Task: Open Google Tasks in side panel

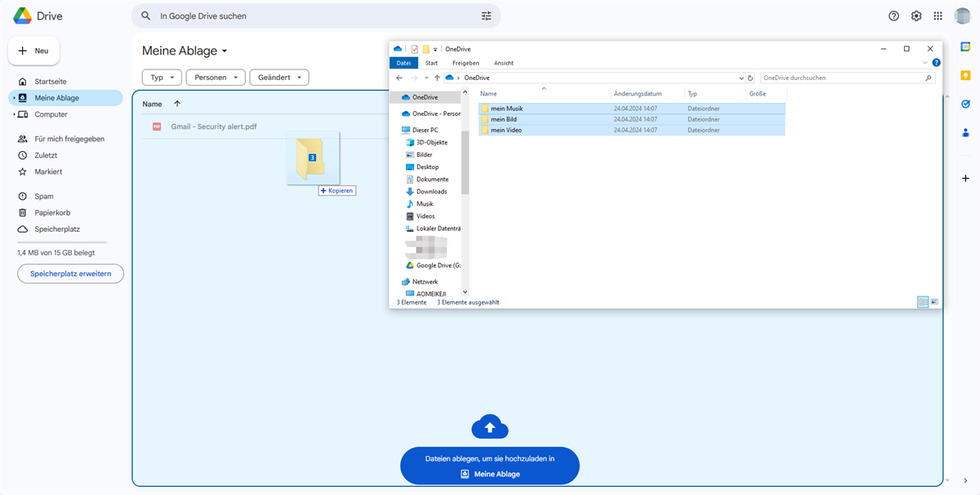Action: coord(965,104)
